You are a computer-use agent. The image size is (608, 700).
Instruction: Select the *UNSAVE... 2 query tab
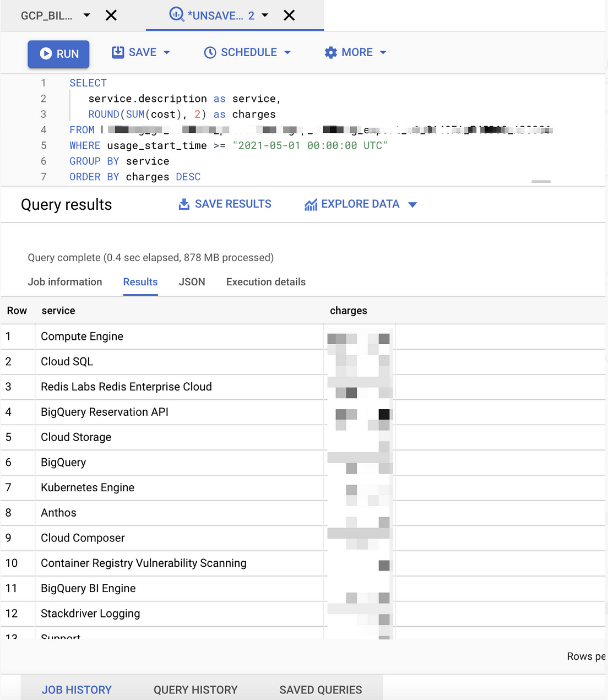[x=220, y=15]
